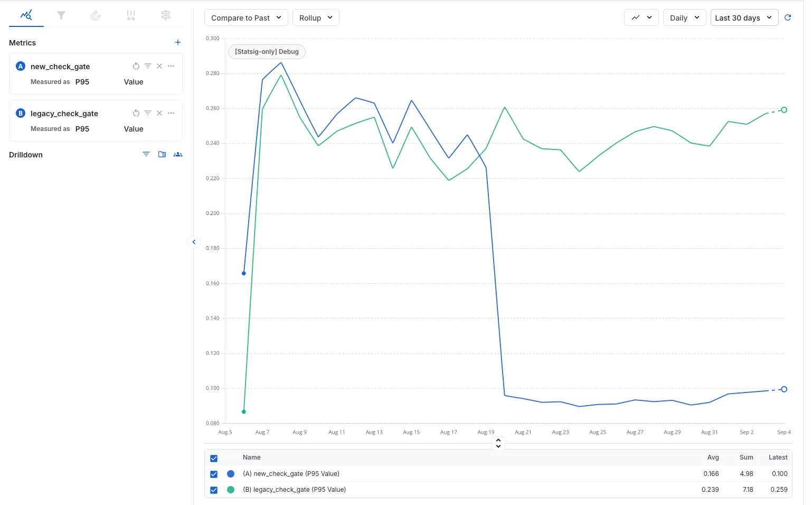Change P95 aggregation for legacy_check_gate
The width and height of the screenshot is (812, 505).
(82, 129)
